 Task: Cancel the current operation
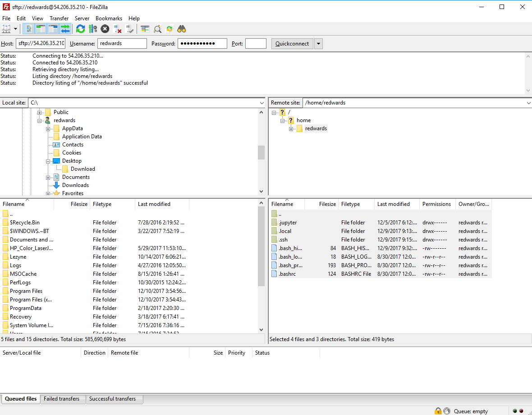click(105, 29)
